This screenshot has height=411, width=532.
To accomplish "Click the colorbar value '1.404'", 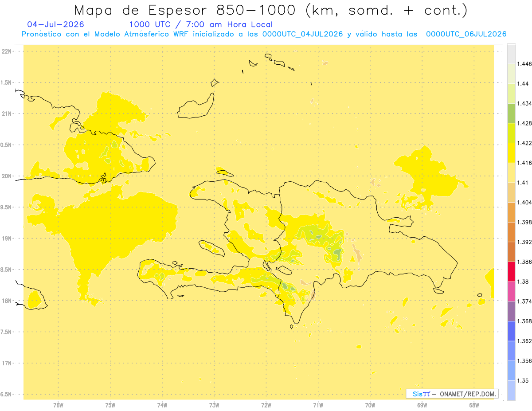I will click(524, 202).
